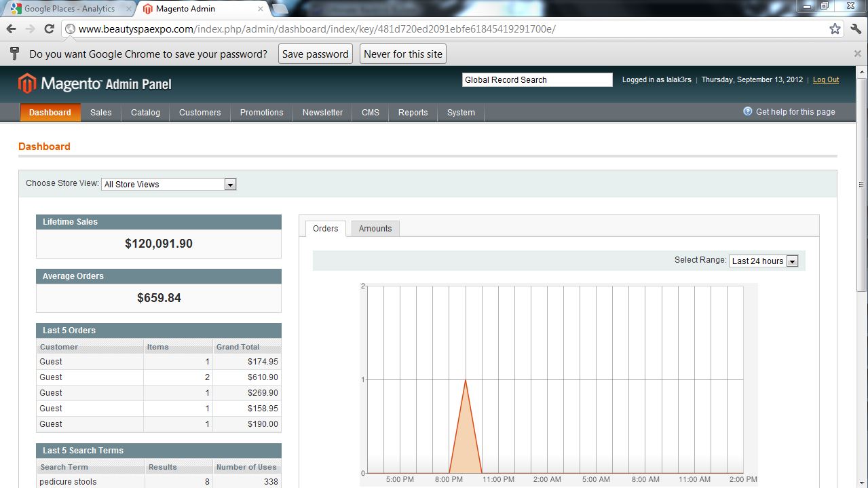
Task: Dismiss the save password bar
Action: coord(858,54)
